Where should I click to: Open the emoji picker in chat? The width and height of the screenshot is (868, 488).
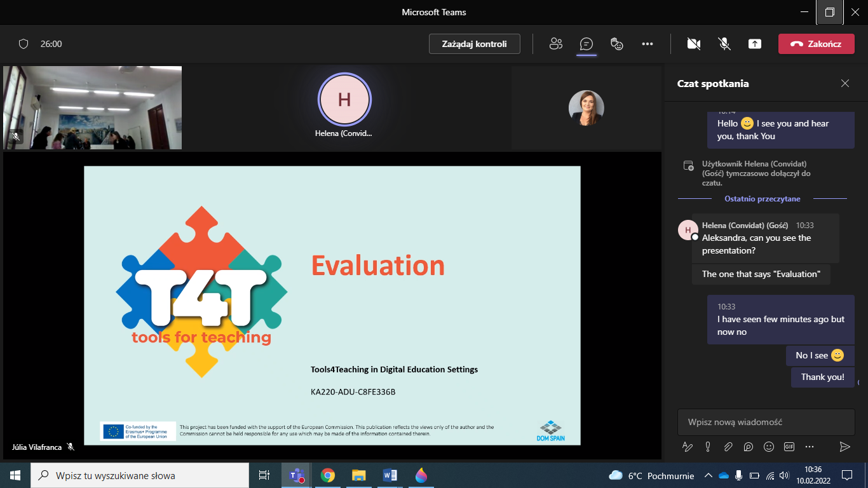(769, 447)
